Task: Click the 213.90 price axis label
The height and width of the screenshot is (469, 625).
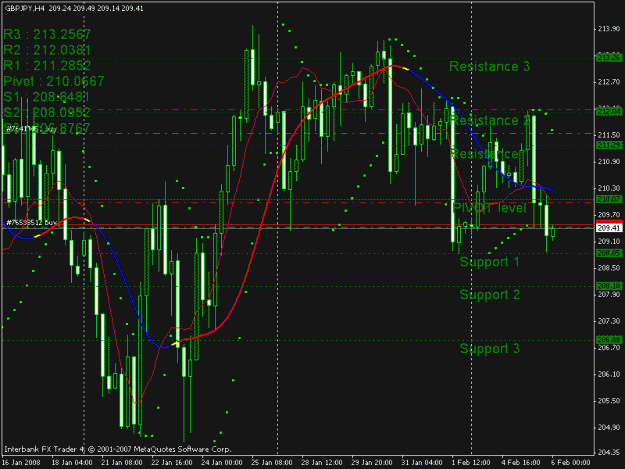Action: (x=609, y=29)
